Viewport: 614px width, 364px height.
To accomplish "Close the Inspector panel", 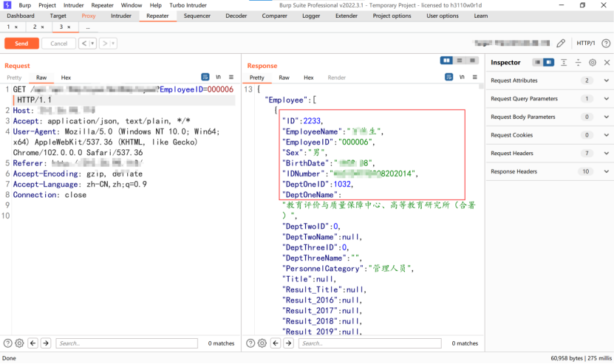I will (x=607, y=62).
